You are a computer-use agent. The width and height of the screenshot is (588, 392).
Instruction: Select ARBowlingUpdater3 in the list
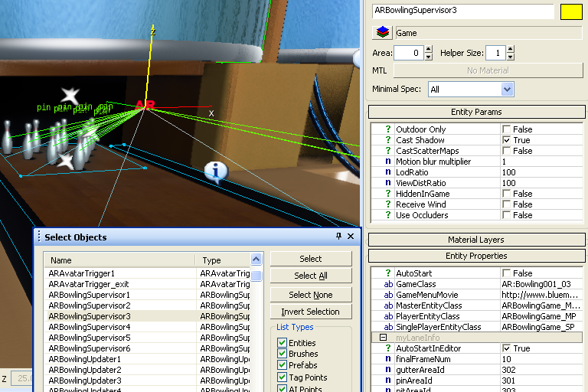pos(147,381)
